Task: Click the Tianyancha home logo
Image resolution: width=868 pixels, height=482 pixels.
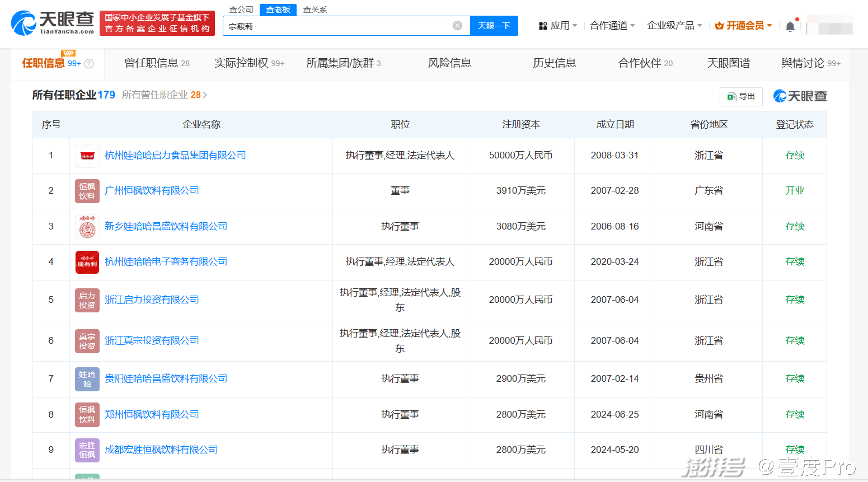Action: [x=53, y=23]
